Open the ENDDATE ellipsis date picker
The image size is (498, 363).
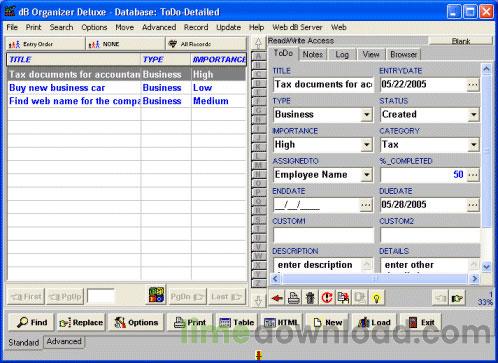coord(366,205)
